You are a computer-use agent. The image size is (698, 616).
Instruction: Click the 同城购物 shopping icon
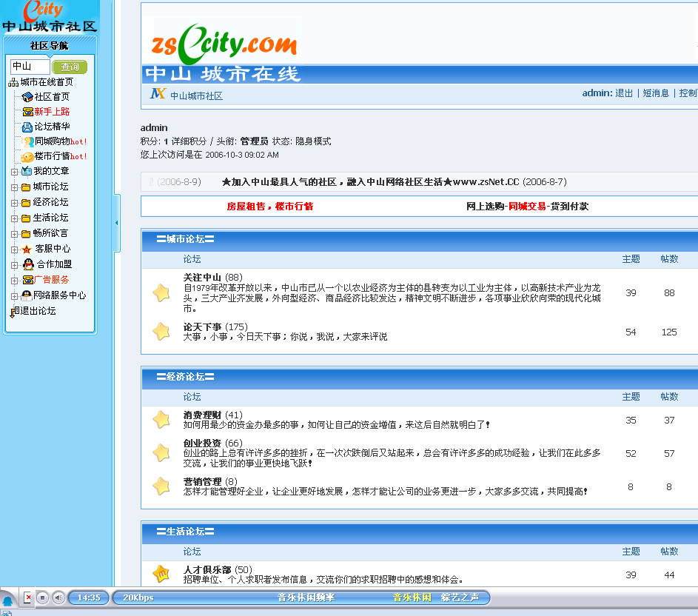click(27, 141)
